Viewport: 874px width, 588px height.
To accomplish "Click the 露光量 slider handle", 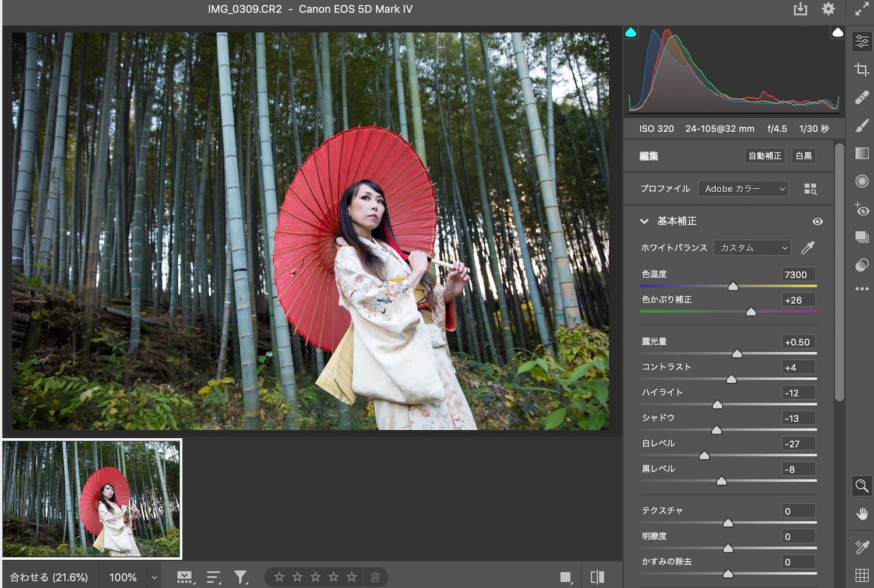I will point(737,353).
